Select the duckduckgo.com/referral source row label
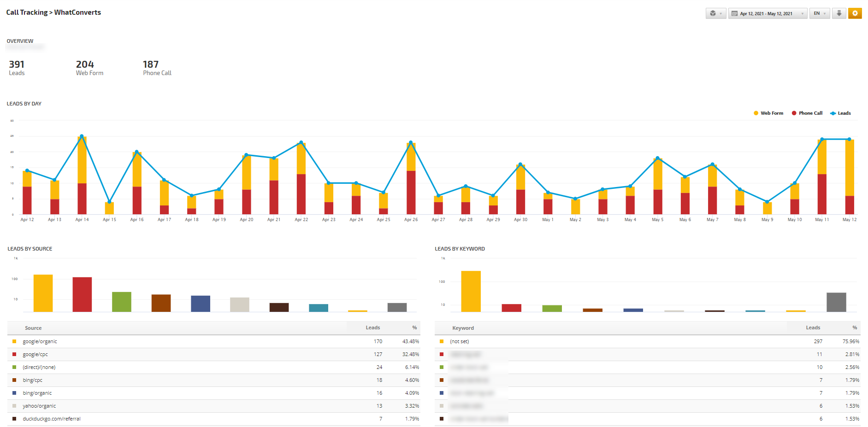 (x=52, y=419)
